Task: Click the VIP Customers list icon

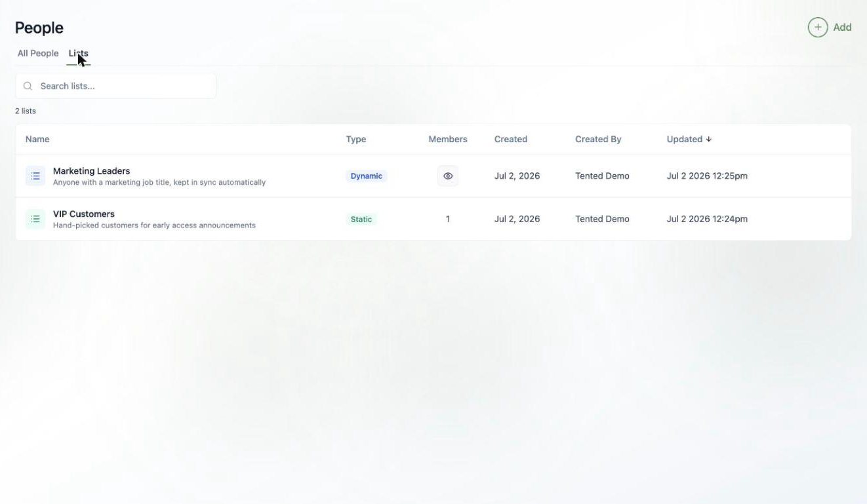Action: click(35, 219)
